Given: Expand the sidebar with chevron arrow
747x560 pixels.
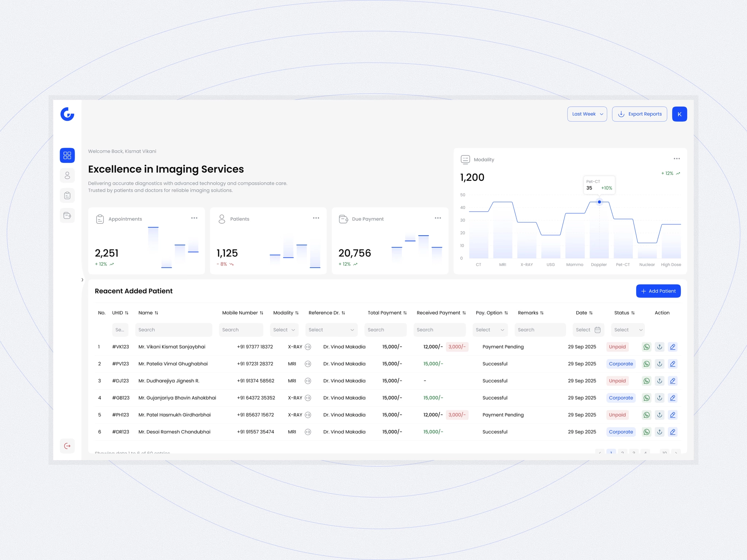Looking at the screenshot, I should [x=82, y=280].
